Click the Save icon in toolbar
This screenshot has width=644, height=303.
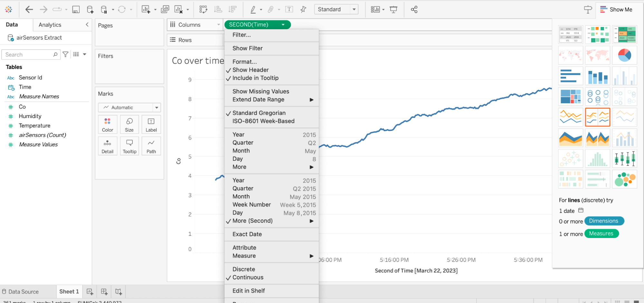pos(76,10)
